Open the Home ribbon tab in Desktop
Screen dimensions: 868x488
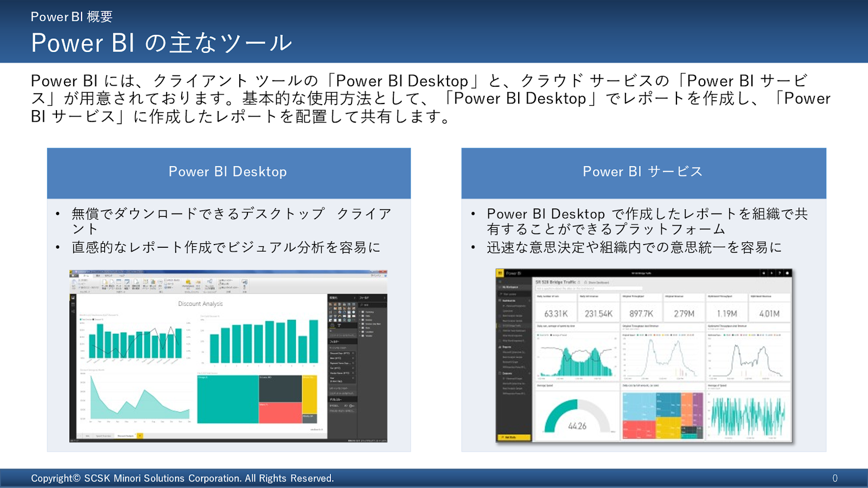tap(86, 275)
